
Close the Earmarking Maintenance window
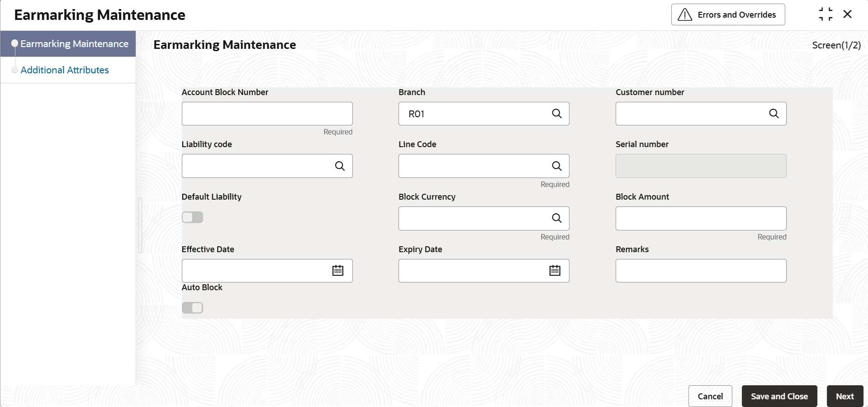(x=848, y=14)
